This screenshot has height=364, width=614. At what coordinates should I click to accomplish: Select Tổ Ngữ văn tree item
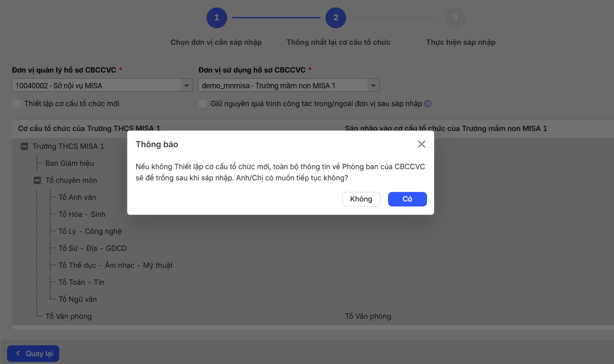(x=78, y=299)
